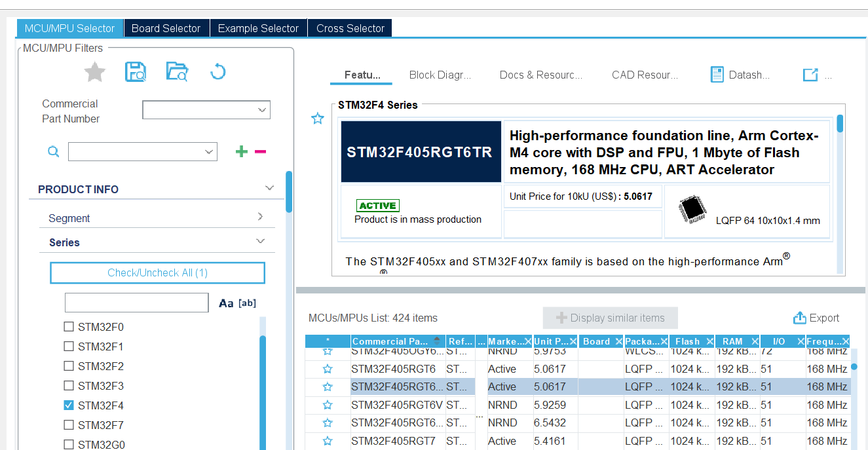Open the Block Diagram tab
Screen dimensions: 868x450
[440, 75]
